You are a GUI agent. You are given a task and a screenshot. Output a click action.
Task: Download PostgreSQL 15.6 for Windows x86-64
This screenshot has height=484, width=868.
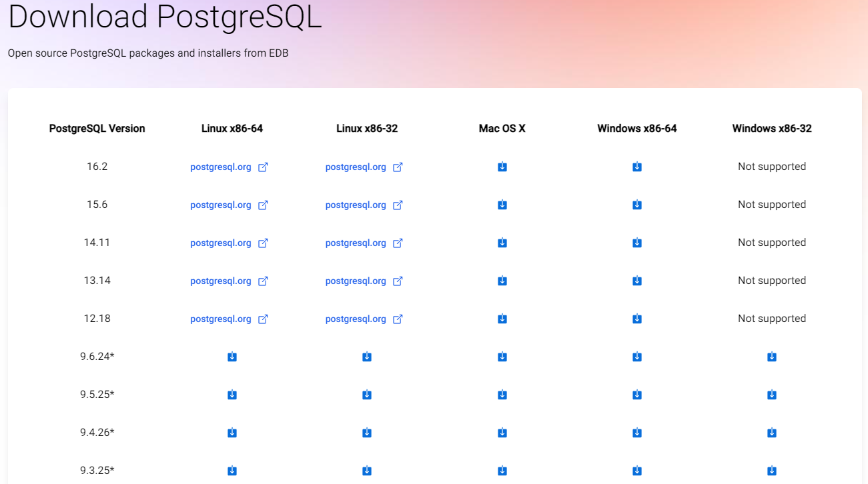(x=637, y=205)
